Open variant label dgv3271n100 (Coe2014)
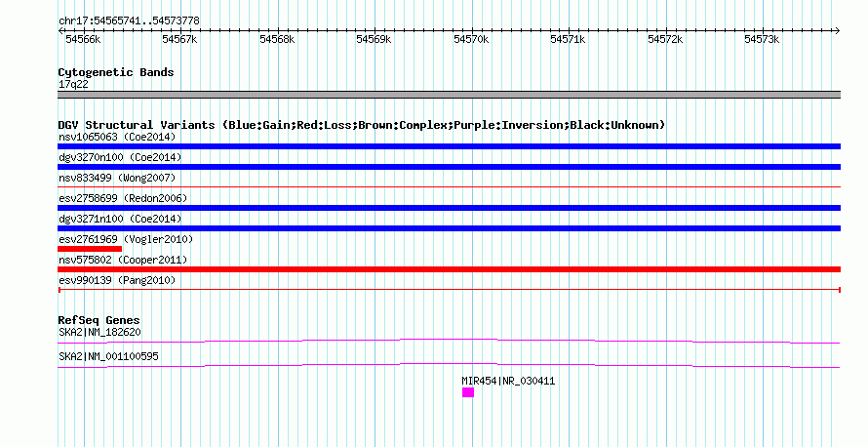This screenshot has height=447, width=868. [120, 219]
